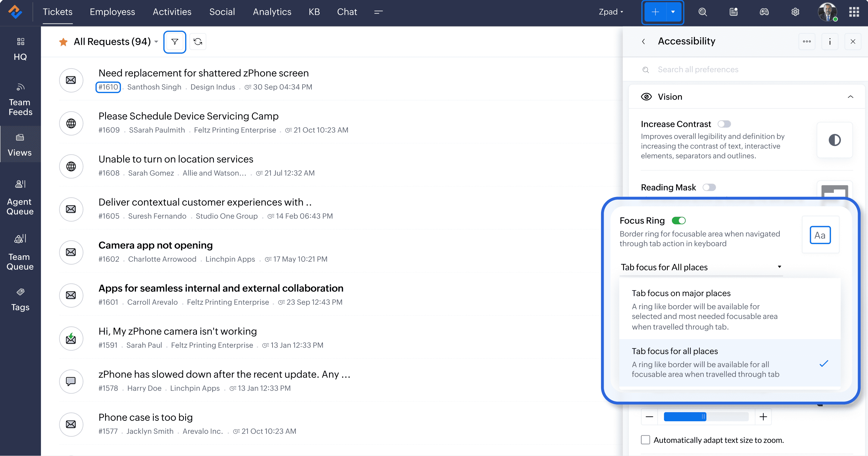Open the search magnifier in top bar
868x456 pixels.
[x=702, y=12]
